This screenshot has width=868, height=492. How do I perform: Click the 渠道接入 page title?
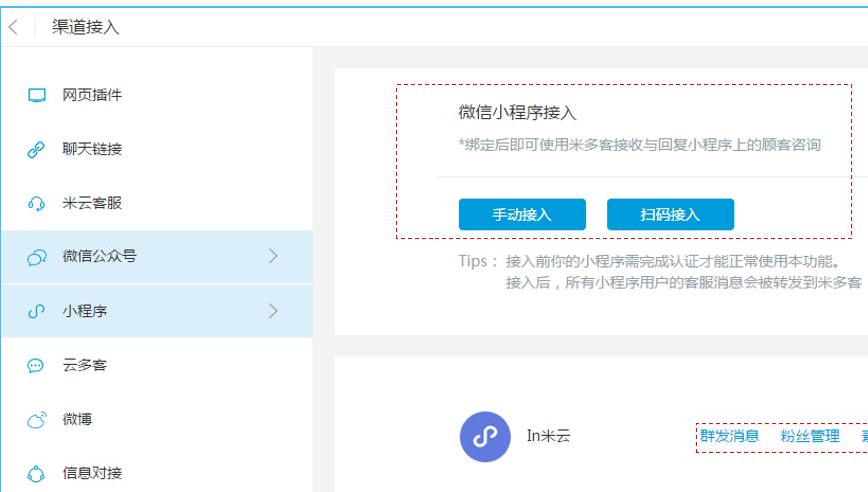tap(85, 27)
